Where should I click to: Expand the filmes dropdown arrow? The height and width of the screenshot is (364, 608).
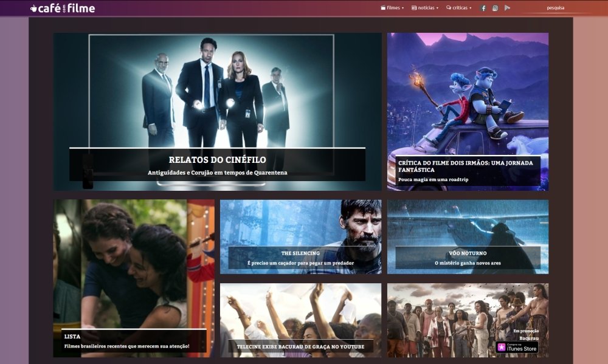coord(402,9)
